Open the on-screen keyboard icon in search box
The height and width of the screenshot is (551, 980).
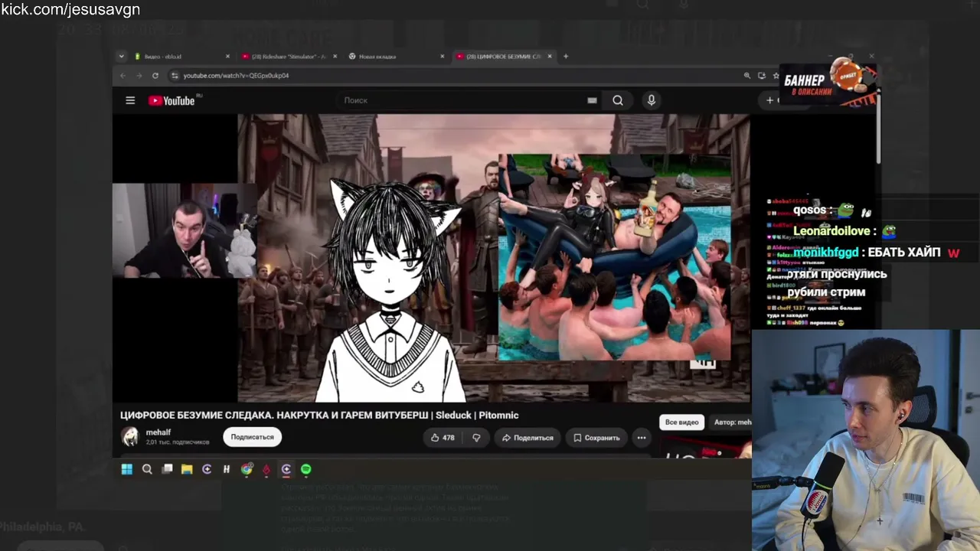tap(592, 100)
